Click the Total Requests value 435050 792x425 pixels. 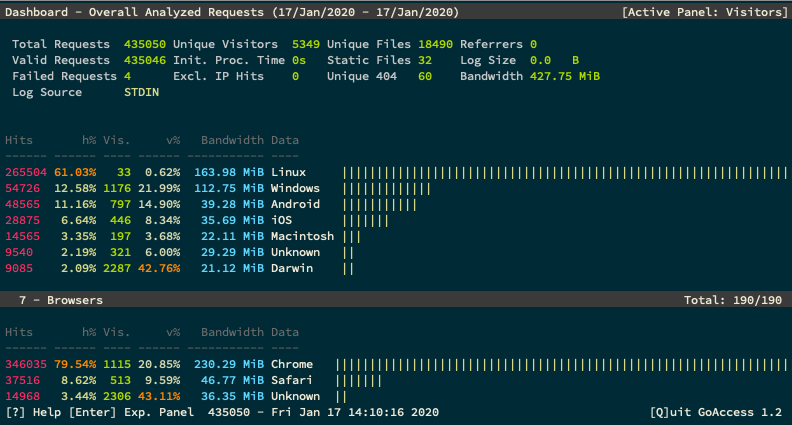point(144,44)
